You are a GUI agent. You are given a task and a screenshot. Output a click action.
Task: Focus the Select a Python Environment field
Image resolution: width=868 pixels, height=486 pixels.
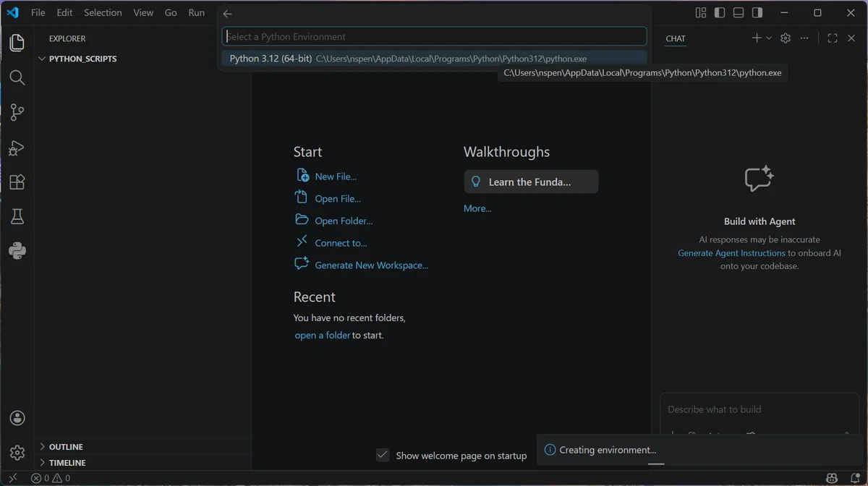pyautogui.click(x=434, y=36)
